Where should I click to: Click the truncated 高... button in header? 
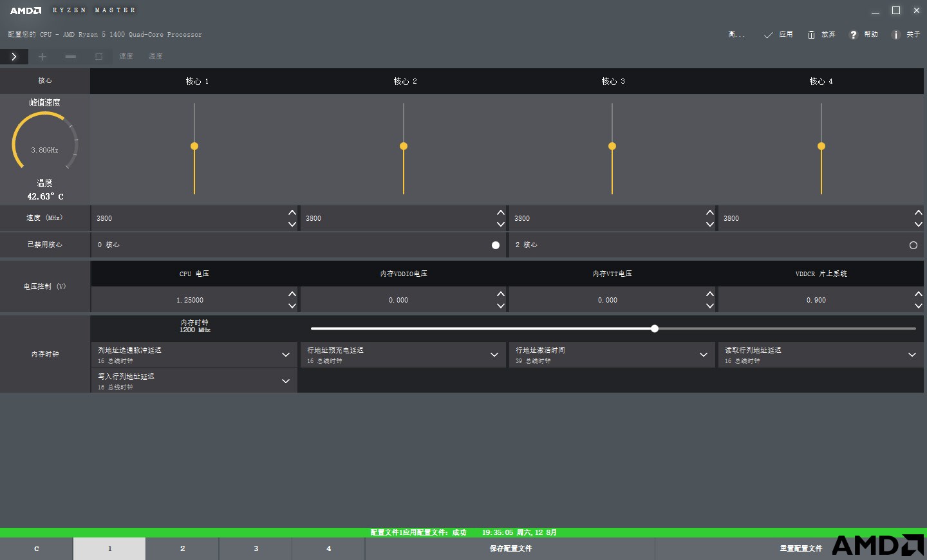[x=736, y=35]
